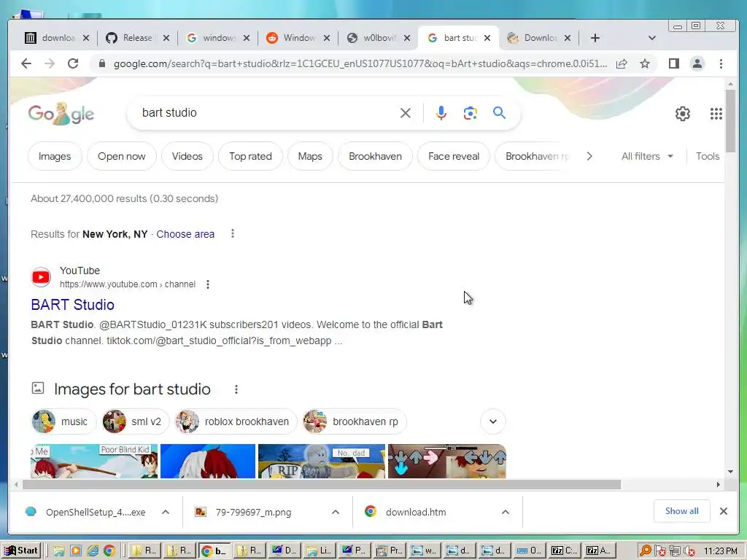Open the Chrome three-dot menu
The image size is (747, 560).
721,63
